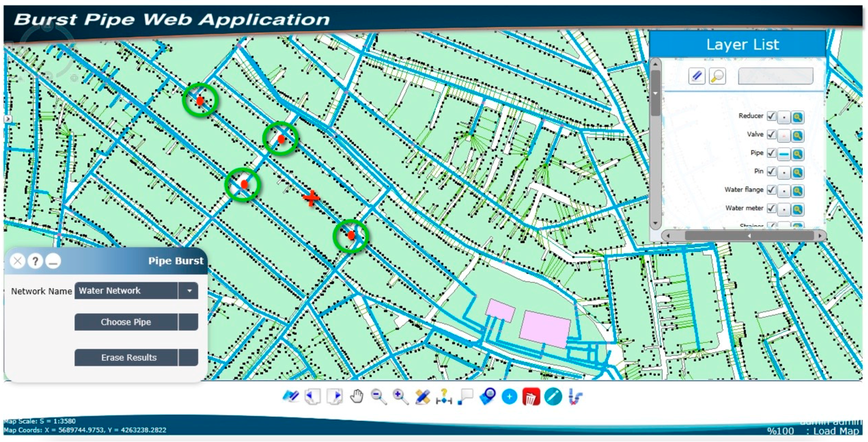Toggle the Pipe layer visibility checkbox
This screenshot has height=442, width=868.
click(x=771, y=153)
